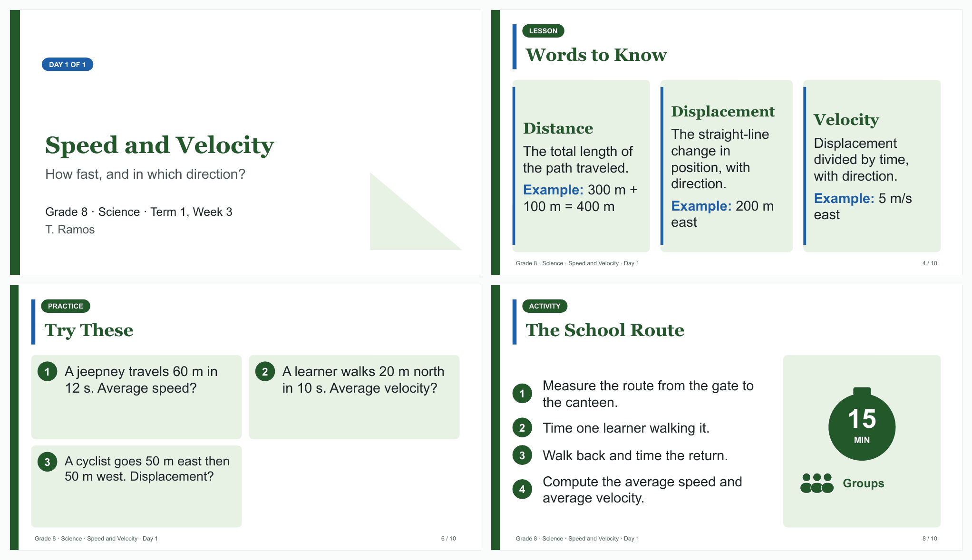Click the learner walks 20 m north question
This screenshot has height=560, width=972.
click(x=363, y=380)
